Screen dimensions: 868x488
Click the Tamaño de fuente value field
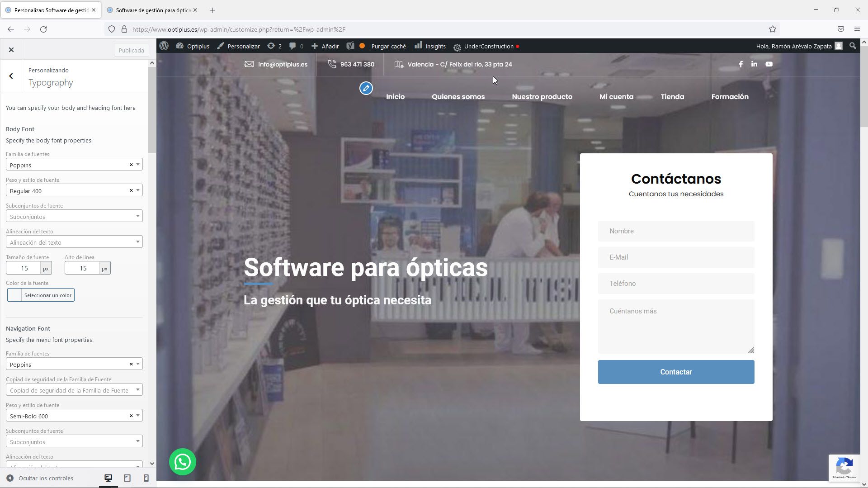pyautogui.click(x=24, y=268)
